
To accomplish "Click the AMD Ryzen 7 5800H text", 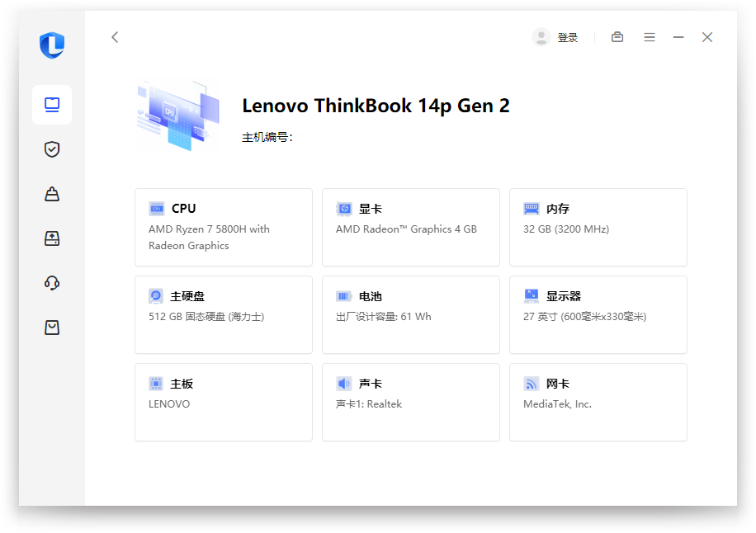I will (x=209, y=237).
